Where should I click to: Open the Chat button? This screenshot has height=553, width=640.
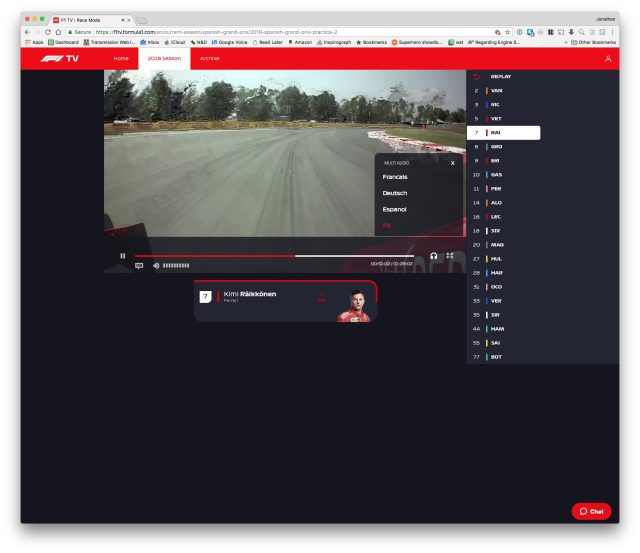tap(591, 511)
